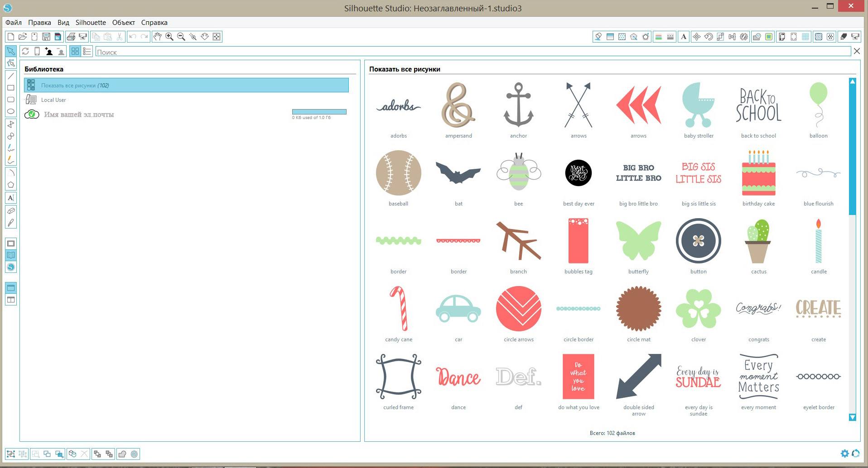
Task: Click the Pan hand tool
Action: tap(157, 37)
